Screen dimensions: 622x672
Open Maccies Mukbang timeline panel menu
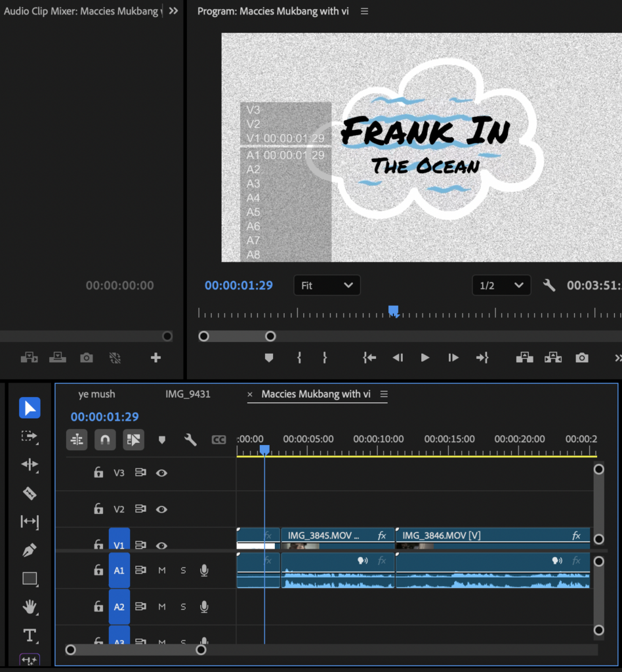tap(384, 394)
